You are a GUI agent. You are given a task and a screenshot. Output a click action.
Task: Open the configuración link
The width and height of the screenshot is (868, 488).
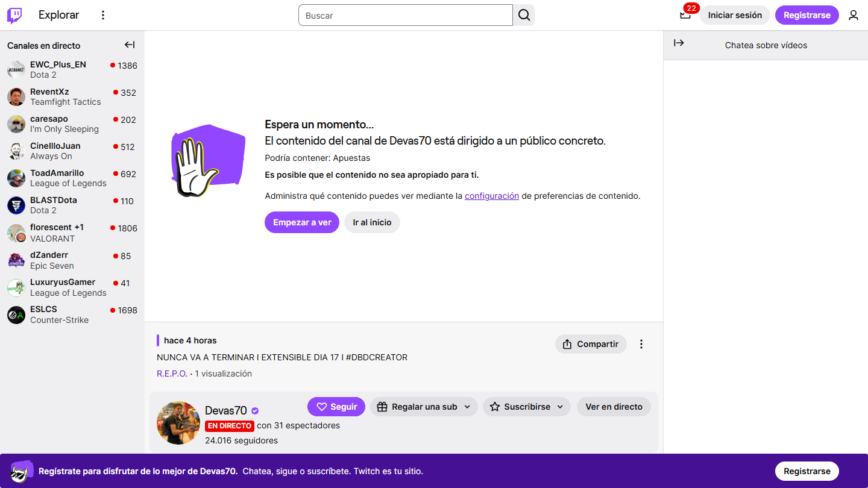point(492,196)
